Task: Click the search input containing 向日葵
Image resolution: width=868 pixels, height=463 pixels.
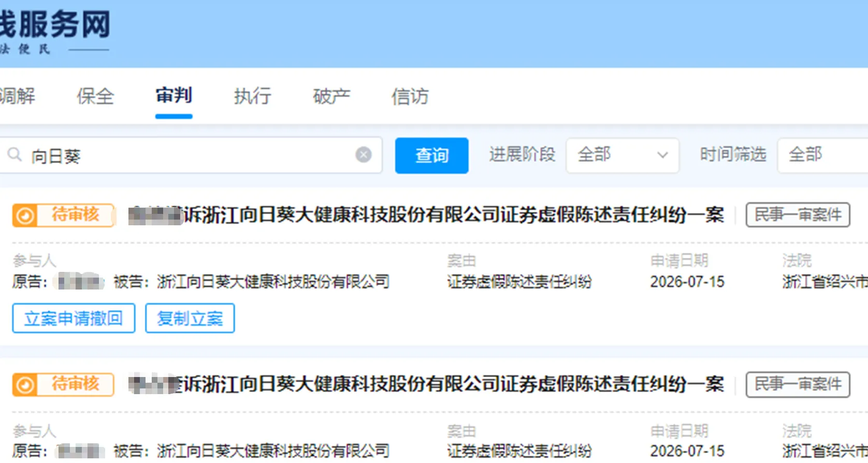Action: pos(191,155)
